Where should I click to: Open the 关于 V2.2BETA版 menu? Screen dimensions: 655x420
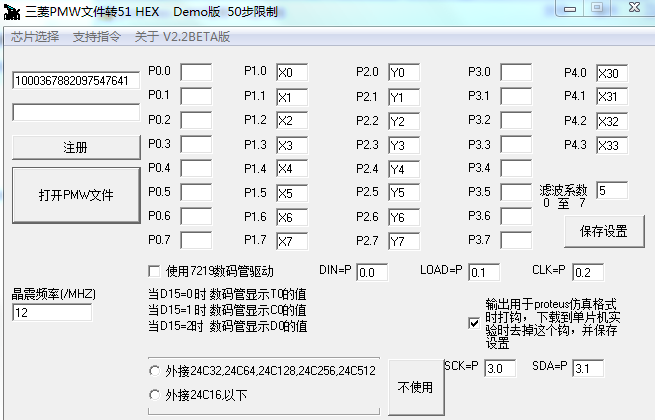pyautogui.click(x=183, y=37)
